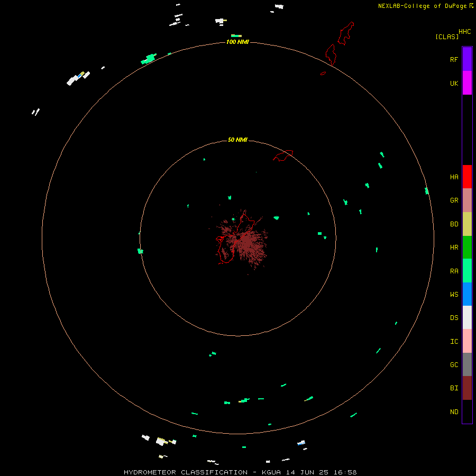Click the UK magenta legend swatch
Viewport: 476px width, 476px height.
(467, 83)
